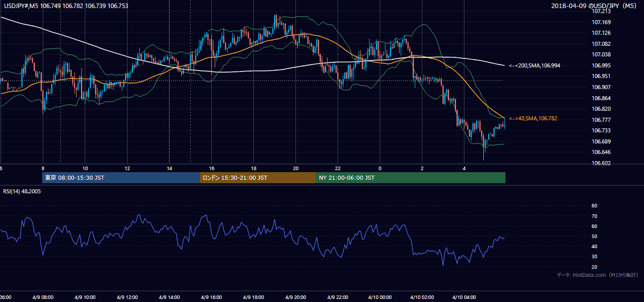Image resolution: width=644 pixels, height=302 pixels.
Task: Click the 4/9 18:00 bottom time label
Action: point(253,297)
